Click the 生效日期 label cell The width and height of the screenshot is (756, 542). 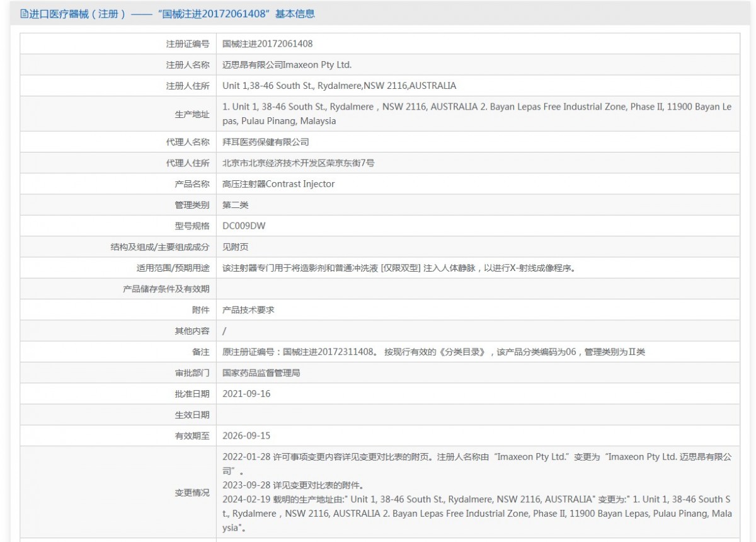pos(118,415)
